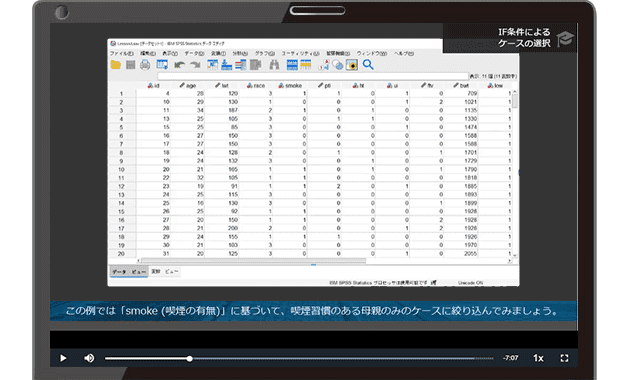Image resolution: width=630 pixels, height=380 pixels.
Task: Select the ui column header
Action: coord(393,86)
